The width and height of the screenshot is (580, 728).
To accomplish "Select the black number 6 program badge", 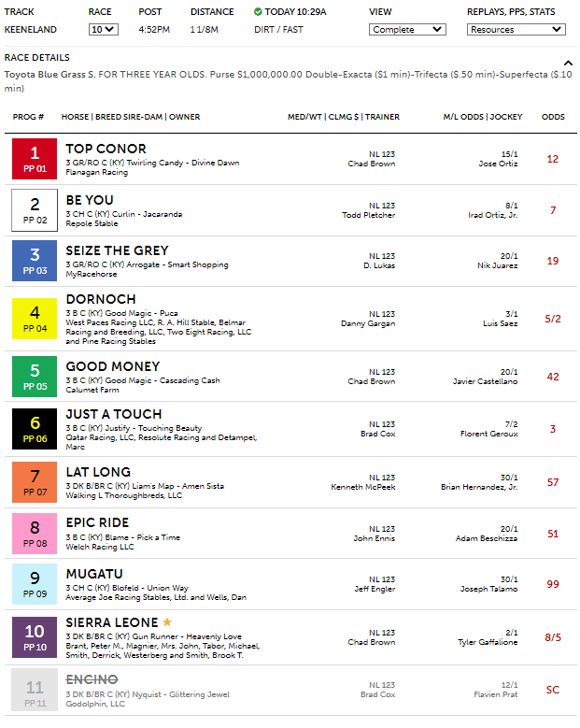I will pos(35,427).
